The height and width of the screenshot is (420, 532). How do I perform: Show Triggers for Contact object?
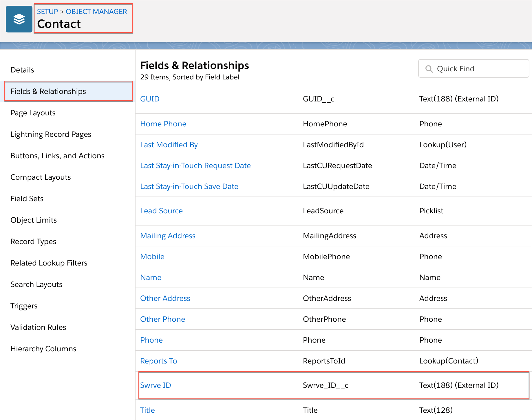click(x=24, y=306)
